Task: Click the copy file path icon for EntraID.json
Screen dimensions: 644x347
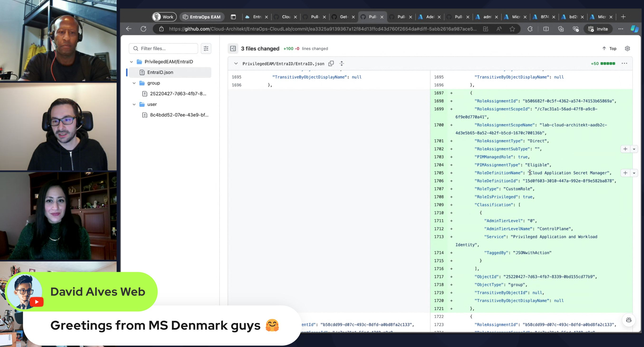Action: point(331,63)
